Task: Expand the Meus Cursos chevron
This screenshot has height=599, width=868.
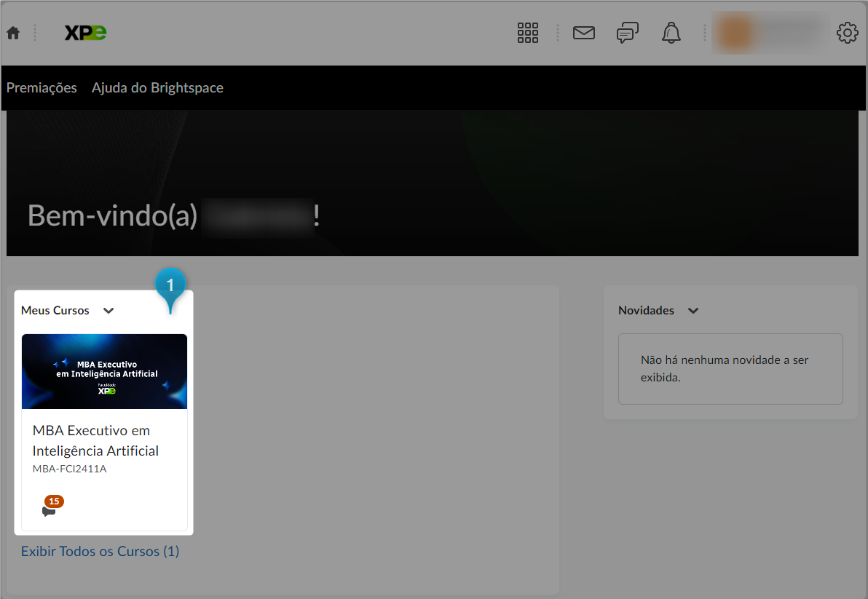Action: point(108,311)
